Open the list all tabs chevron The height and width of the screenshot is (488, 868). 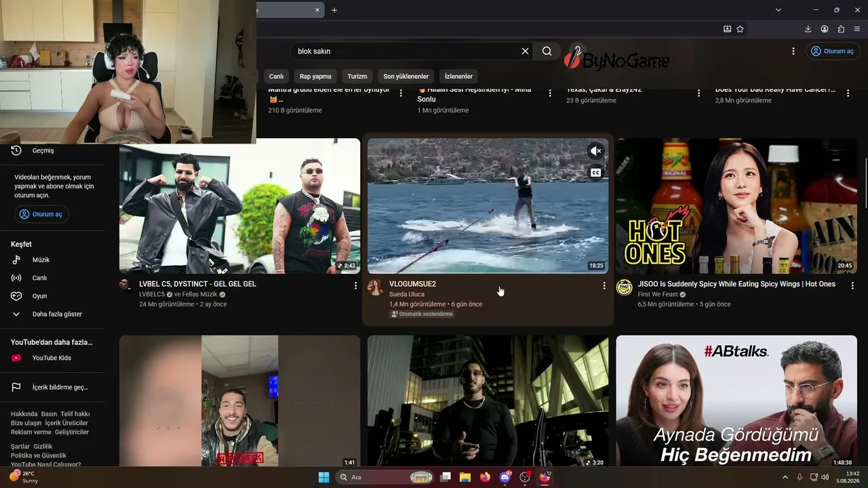778,10
